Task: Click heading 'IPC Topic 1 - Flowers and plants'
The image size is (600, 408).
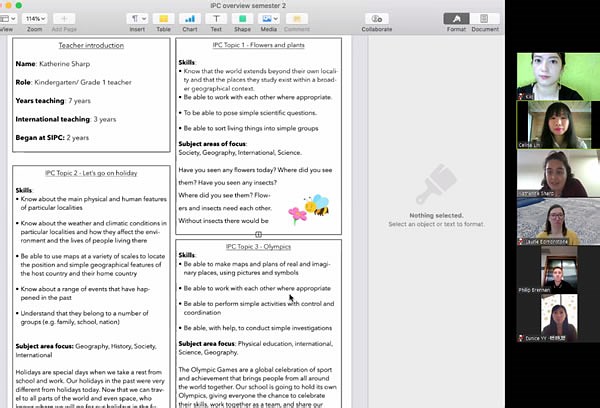Action: click(x=258, y=45)
